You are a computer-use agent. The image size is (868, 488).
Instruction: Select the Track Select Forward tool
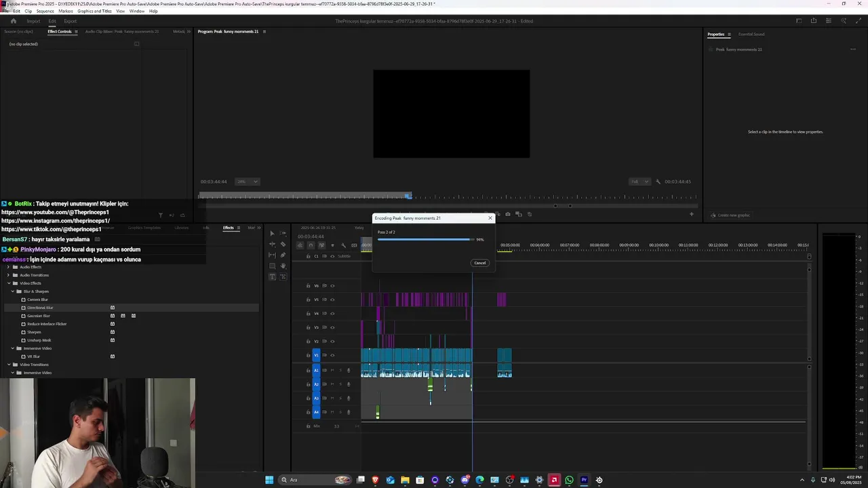283,233
